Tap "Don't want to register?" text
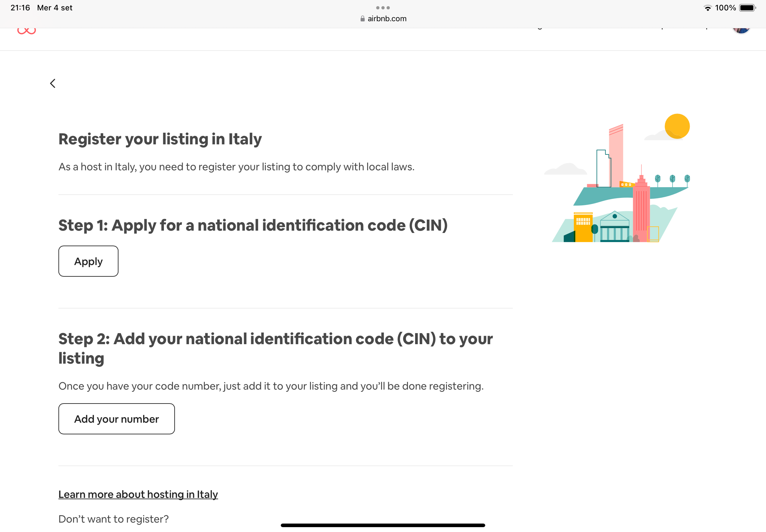The height and width of the screenshot is (532, 766). (x=114, y=519)
